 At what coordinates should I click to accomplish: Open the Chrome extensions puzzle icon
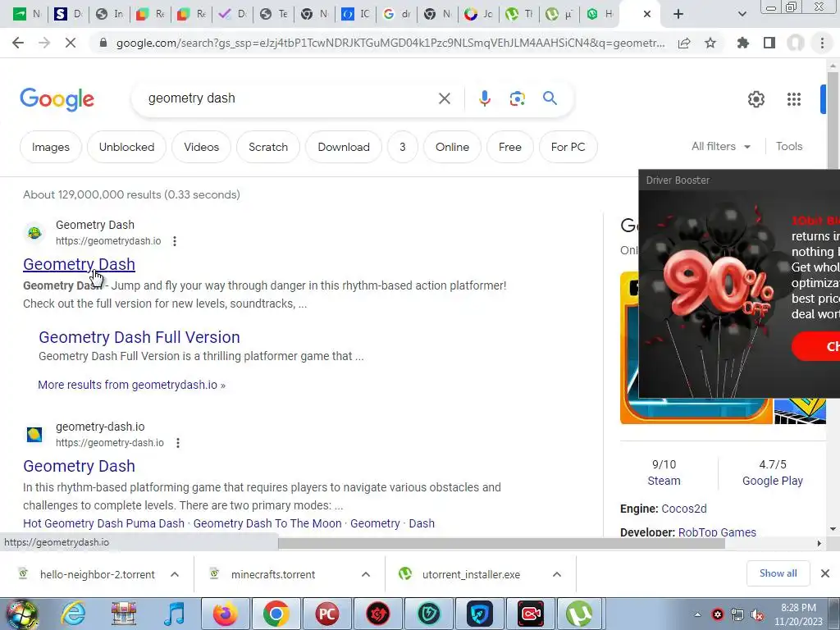pyautogui.click(x=742, y=43)
